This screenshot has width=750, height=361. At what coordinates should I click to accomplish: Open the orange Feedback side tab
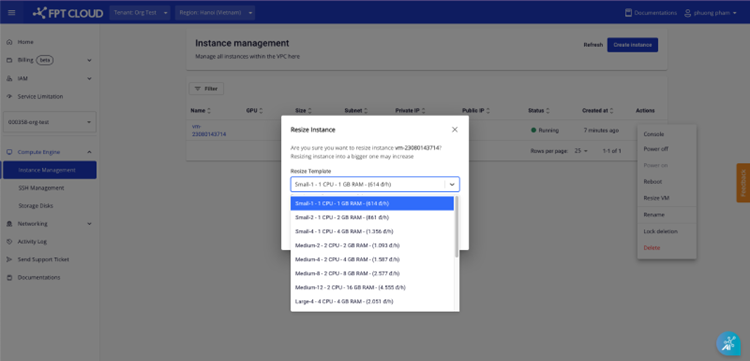click(743, 183)
